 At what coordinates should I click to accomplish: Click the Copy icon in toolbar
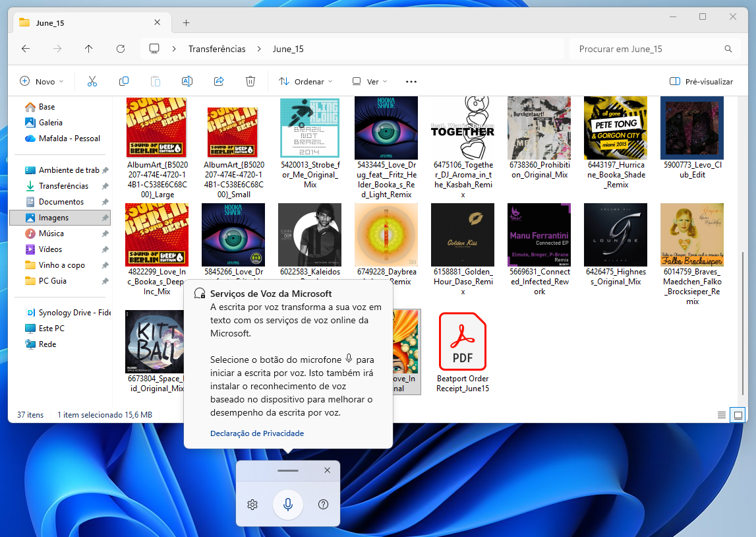[x=124, y=82]
